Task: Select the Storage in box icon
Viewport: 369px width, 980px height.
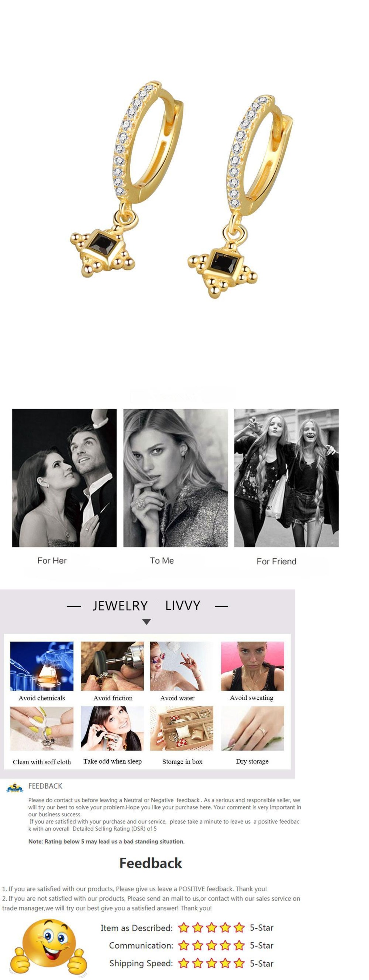Action: 182,728
